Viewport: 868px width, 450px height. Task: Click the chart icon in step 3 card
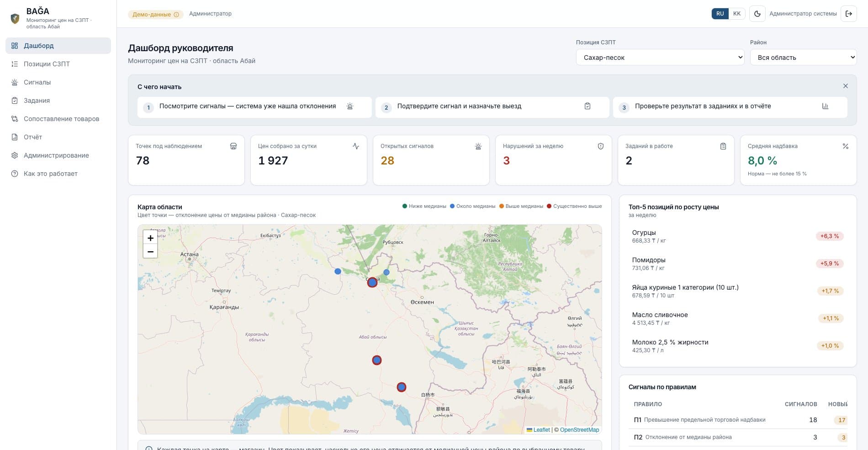(x=825, y=106)
